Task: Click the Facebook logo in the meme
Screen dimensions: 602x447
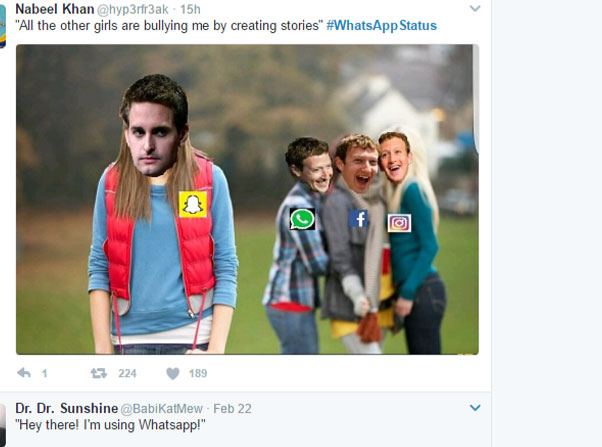Action: click(358, 219)
